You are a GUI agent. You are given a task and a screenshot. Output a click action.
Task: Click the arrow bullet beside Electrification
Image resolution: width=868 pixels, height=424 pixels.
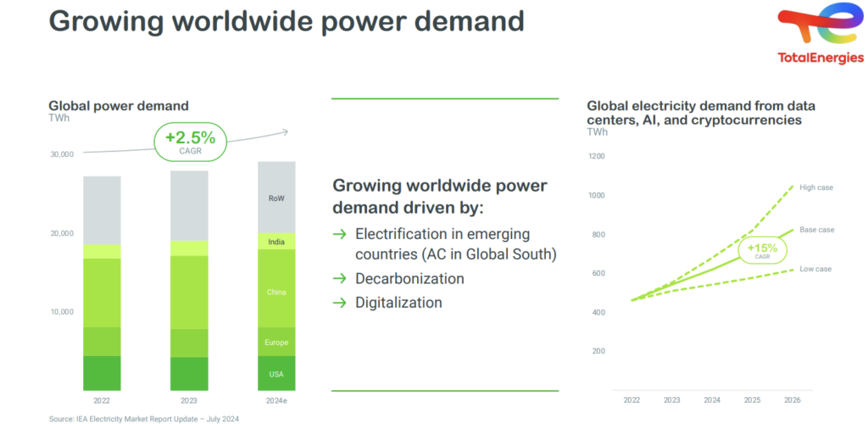pos(339,234)
